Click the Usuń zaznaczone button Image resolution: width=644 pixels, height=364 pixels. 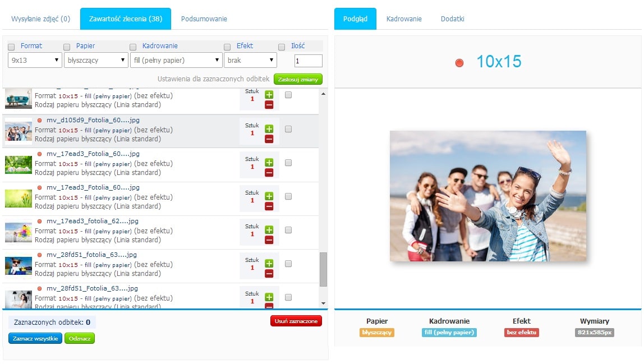pyautogui.click(x=296, y=321)
